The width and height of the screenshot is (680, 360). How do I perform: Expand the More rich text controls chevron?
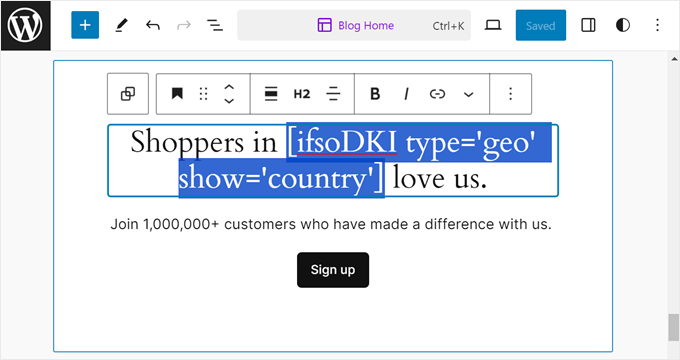click(x=468, y=94)
